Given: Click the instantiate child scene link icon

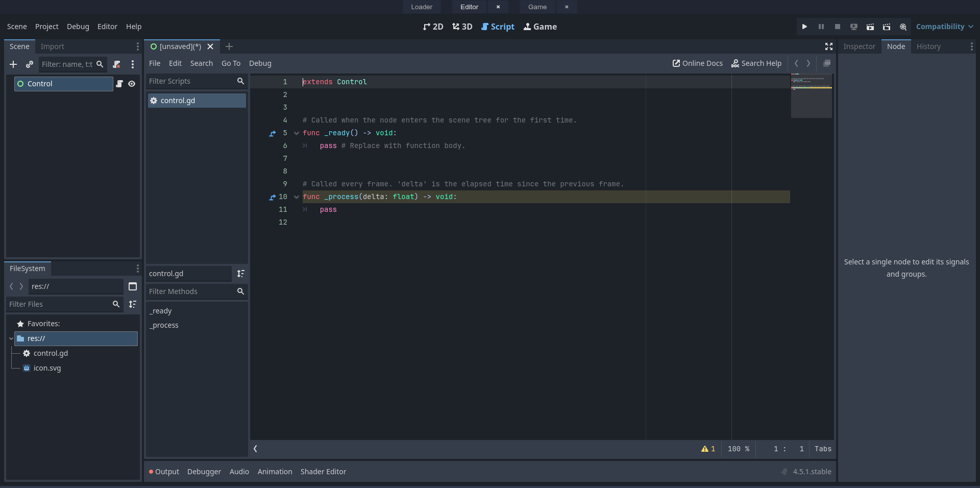Looking at the screenshot, I should [x=30, y=64].
